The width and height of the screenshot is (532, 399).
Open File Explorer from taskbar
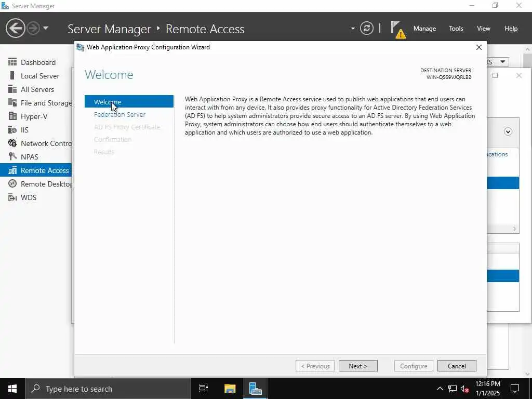[x=230, y=389]
